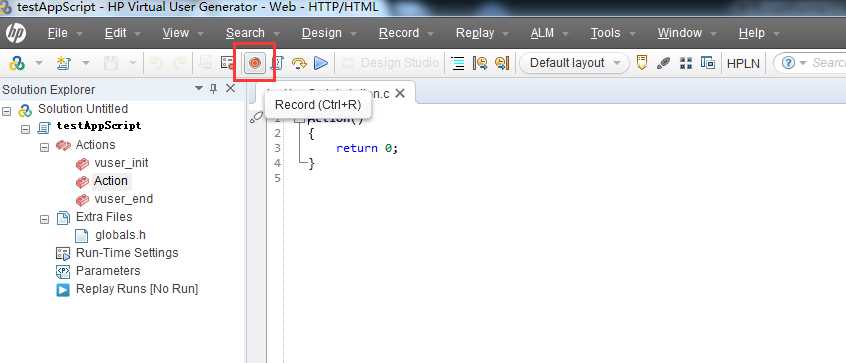
Task: Click 'return 0;' code line
Action: tap(367, 148)
